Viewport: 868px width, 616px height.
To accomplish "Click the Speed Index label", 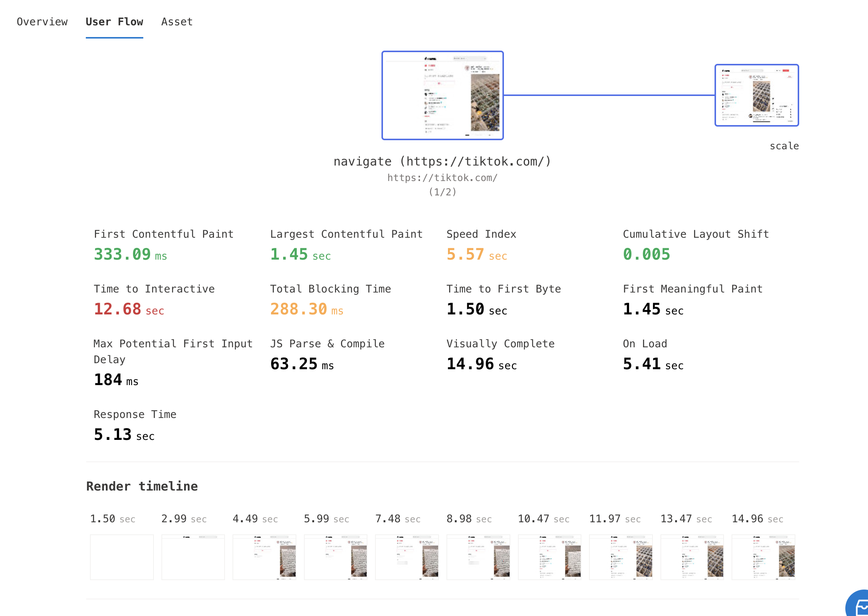I will (481, 234).
